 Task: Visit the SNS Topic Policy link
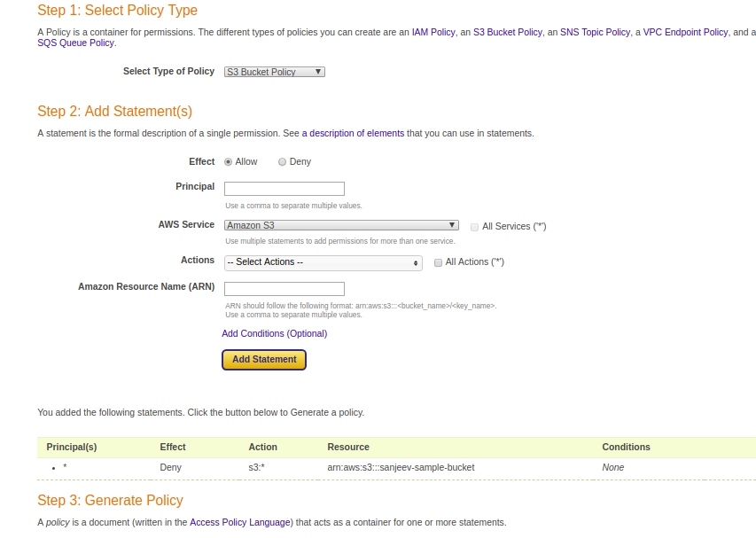595,32
